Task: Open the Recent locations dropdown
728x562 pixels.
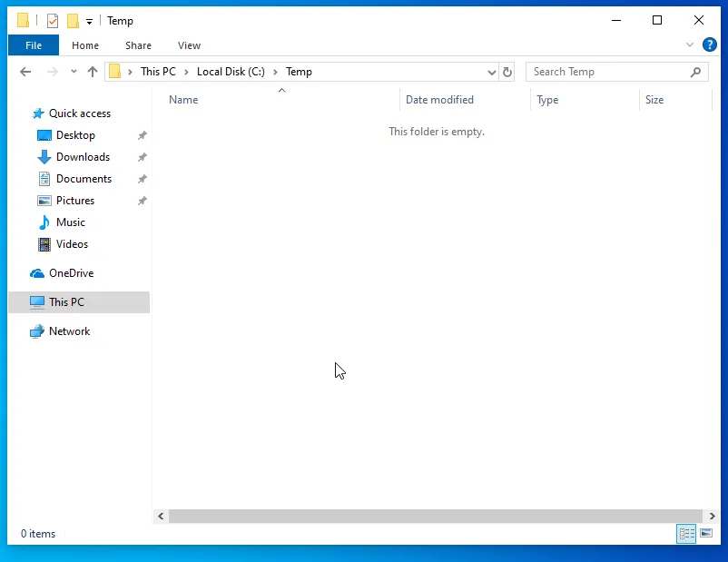Action: pos(74,72)
